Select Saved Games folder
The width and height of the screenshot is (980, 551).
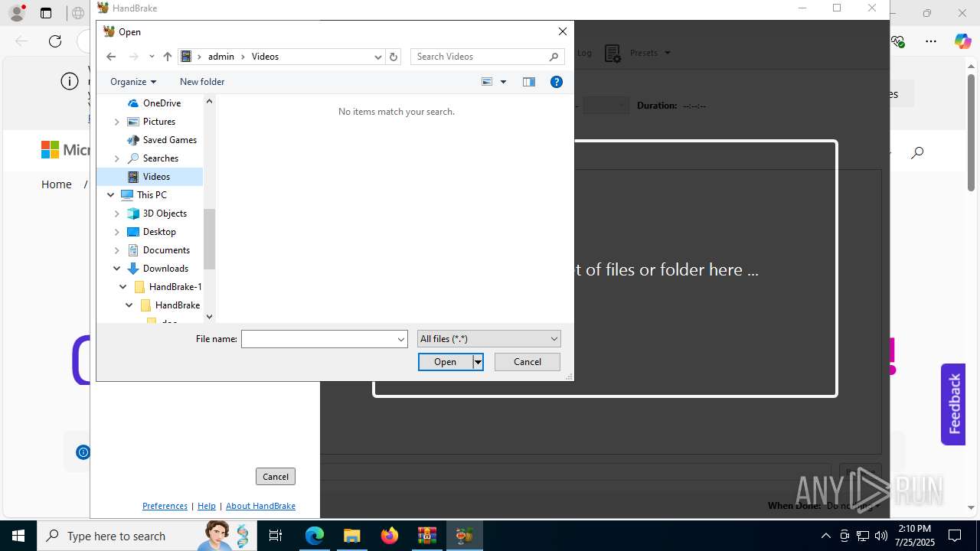(x=170, y=140)
